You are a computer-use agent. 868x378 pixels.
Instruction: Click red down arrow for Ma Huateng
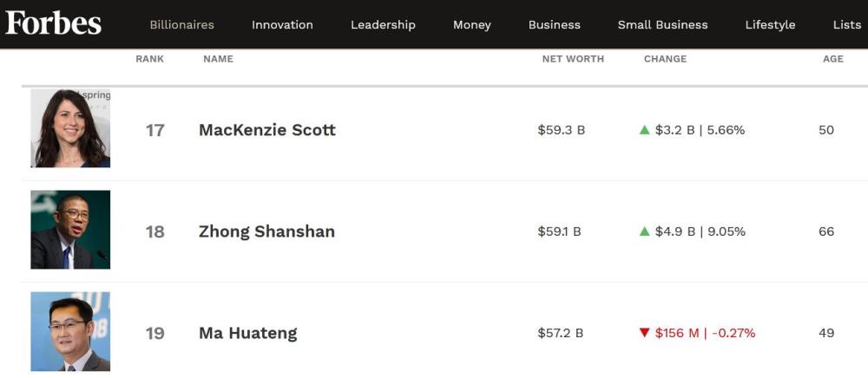644,333
